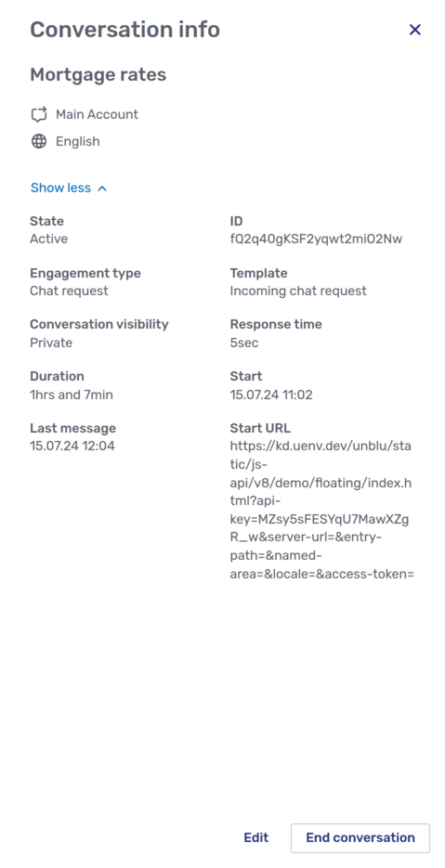Screen dimensions: 445x868
Task: End the conversation
Action: 360,837
